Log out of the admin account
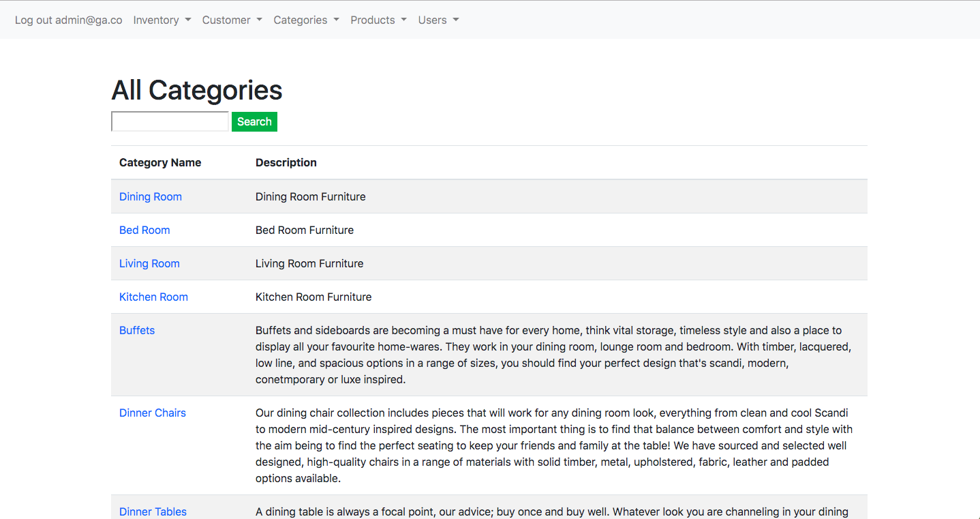Viewport: 980px width, 519px height. [x=68, y=20]
